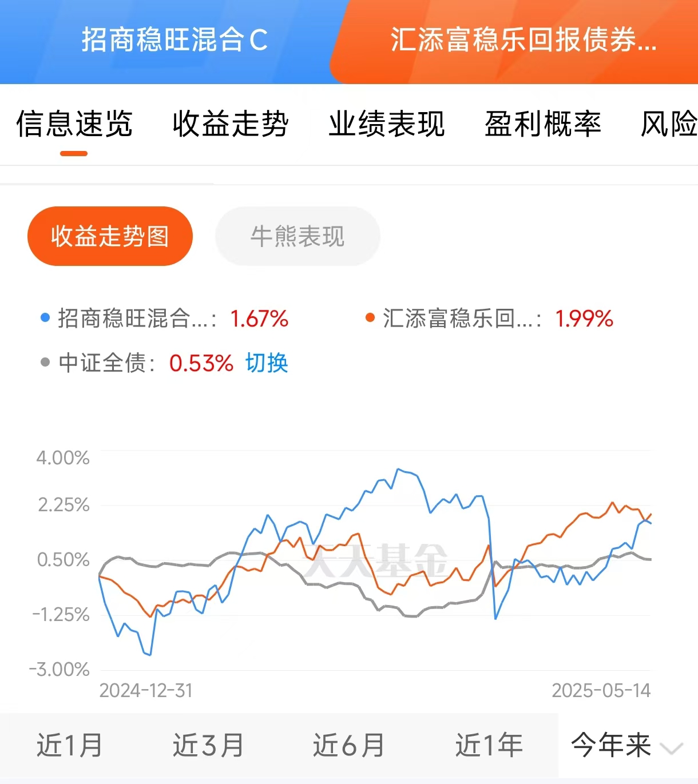Open the 盈利概率 tab

(x=543, y=124)
